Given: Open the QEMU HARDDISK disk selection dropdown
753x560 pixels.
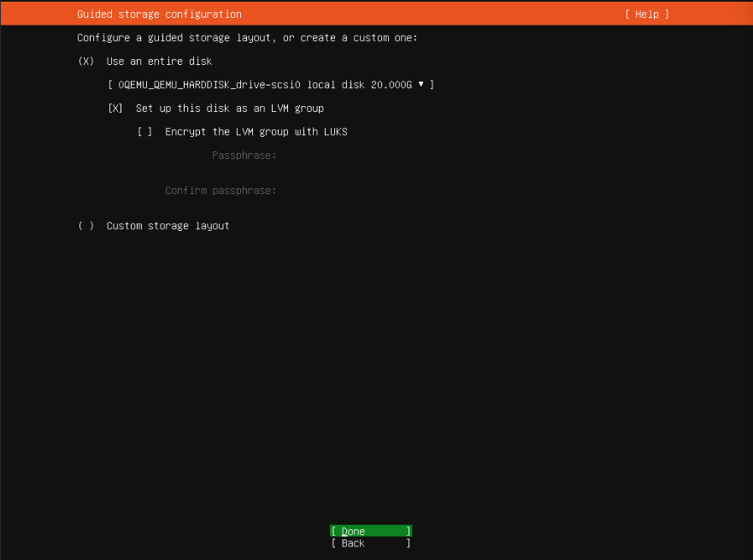Looking at the screenshot, I should point(271,85).
